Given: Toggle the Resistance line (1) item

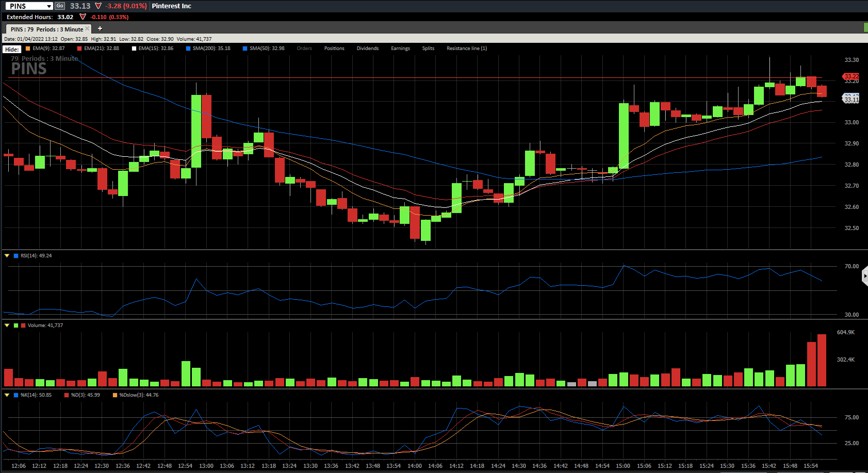Looking at the screenshot, I should click(467, 48).
